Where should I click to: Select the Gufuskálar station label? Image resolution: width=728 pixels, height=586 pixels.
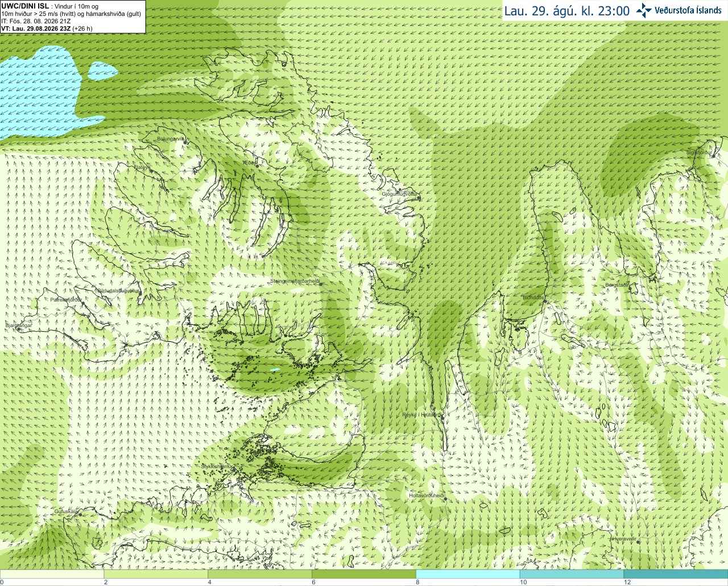pyautogui.click(x=66, y=511)
